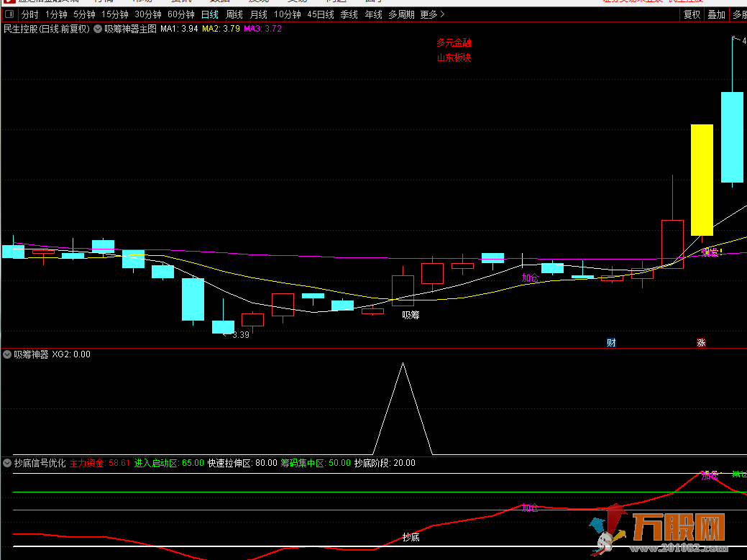The height and width of the screenshot is (560, 747).
Task: Select the large yellow candlestick bar
Action: 702,180
